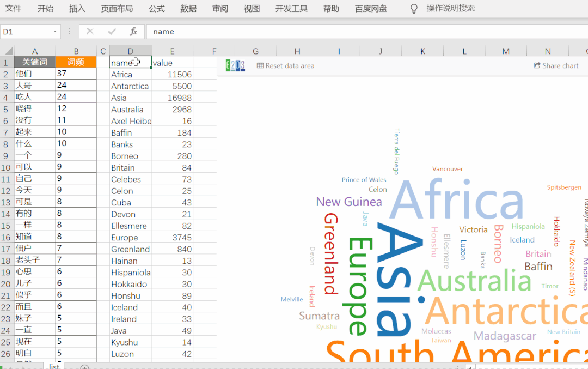Open the 公式 ribbon tab
Image resolution: width=588 pixels, height=369 pixels.
(157, 9)
